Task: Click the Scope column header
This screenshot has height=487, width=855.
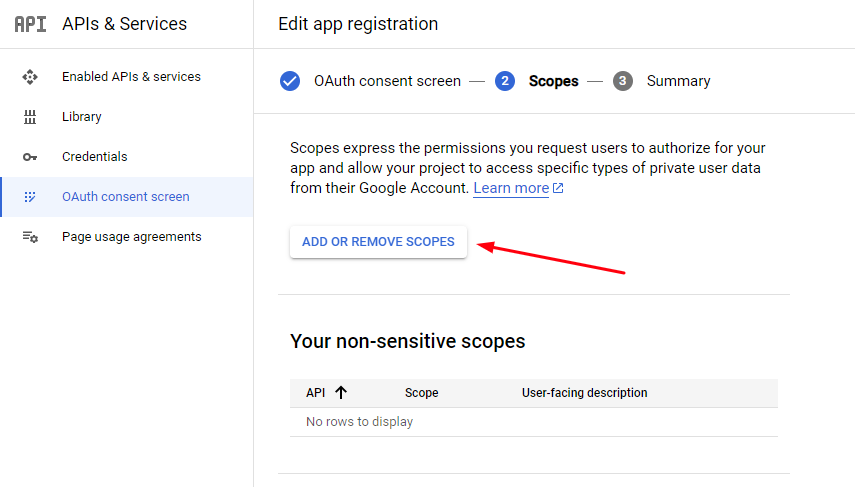Action: pyautogui.click(x=422, y=393)
